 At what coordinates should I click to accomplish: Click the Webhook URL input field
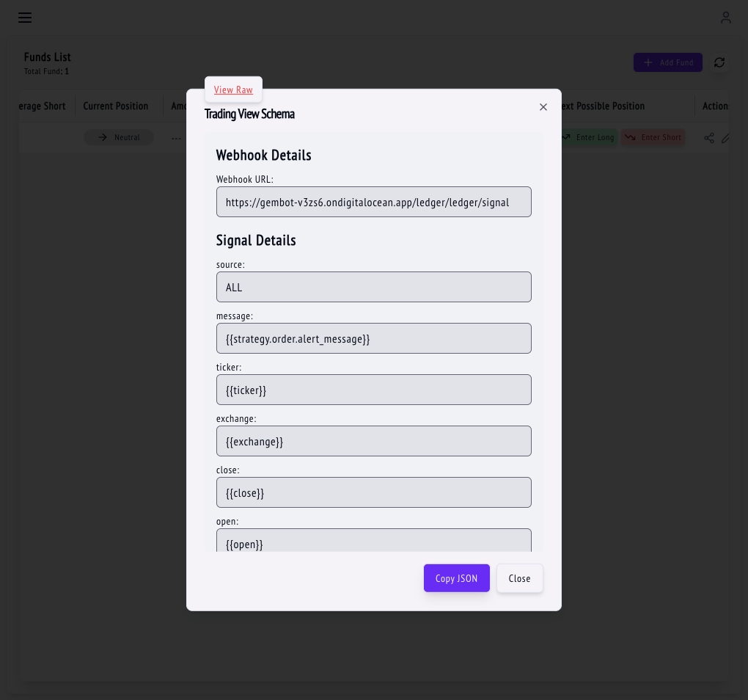pyautogui.click(x=374, y=201)
